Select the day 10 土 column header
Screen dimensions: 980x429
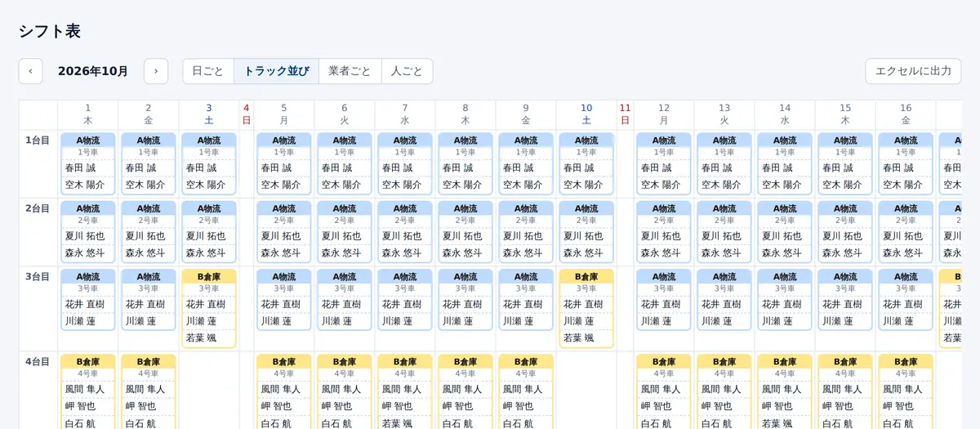[x=586, y=114]
